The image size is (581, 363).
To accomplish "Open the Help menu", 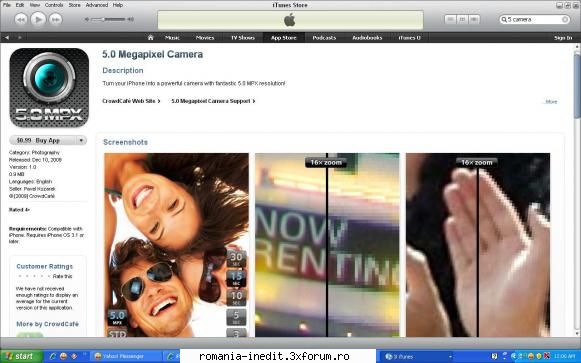I will [x=118, y=5].
